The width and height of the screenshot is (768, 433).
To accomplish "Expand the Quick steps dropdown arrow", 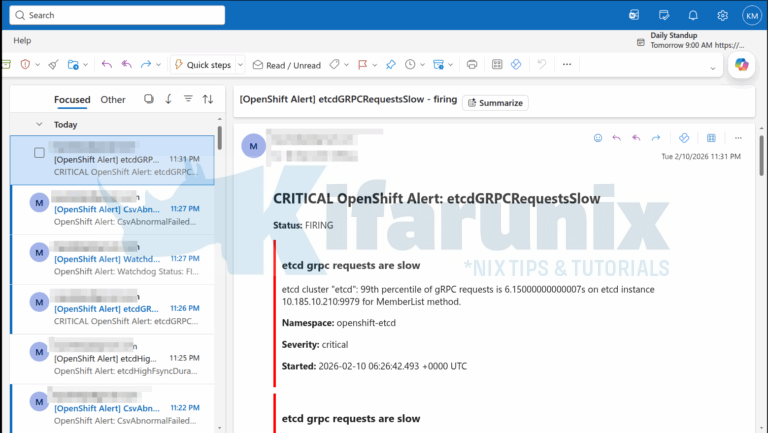I will [x=240, y=65].
